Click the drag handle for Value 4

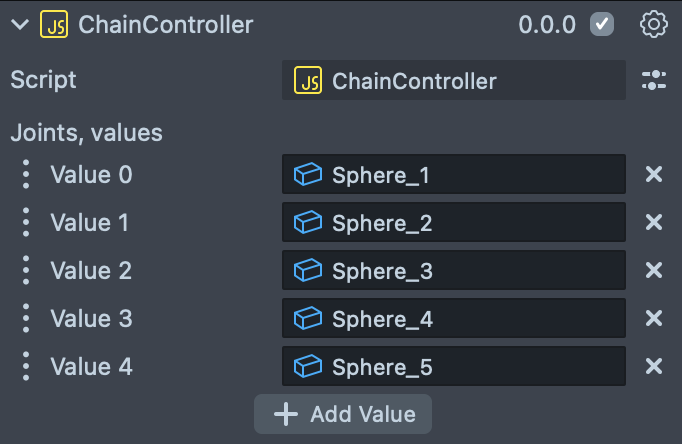point(26,367)
